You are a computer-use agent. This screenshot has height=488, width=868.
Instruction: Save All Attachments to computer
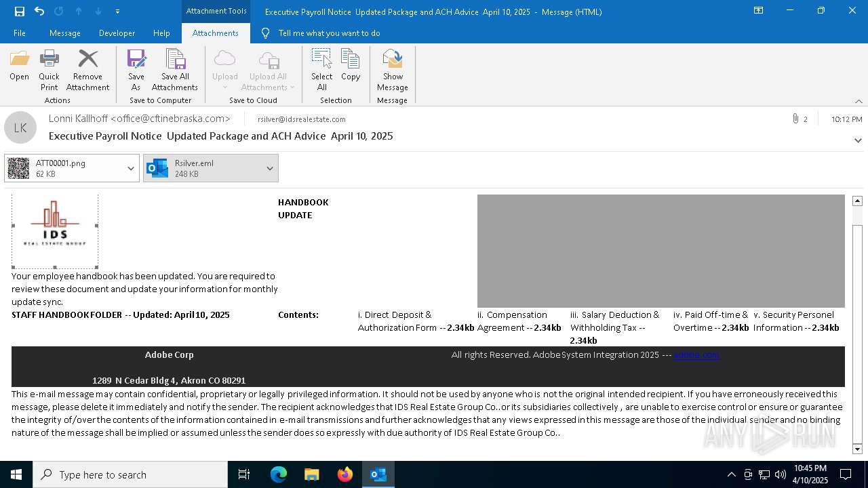pos(175,70)
